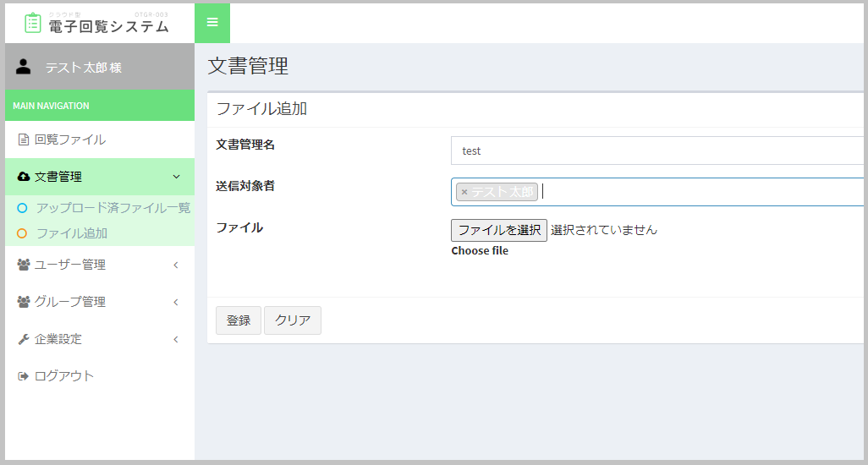Click the 回覧ファイル document icon
The image size is (868, 465).
pos(24,140)
